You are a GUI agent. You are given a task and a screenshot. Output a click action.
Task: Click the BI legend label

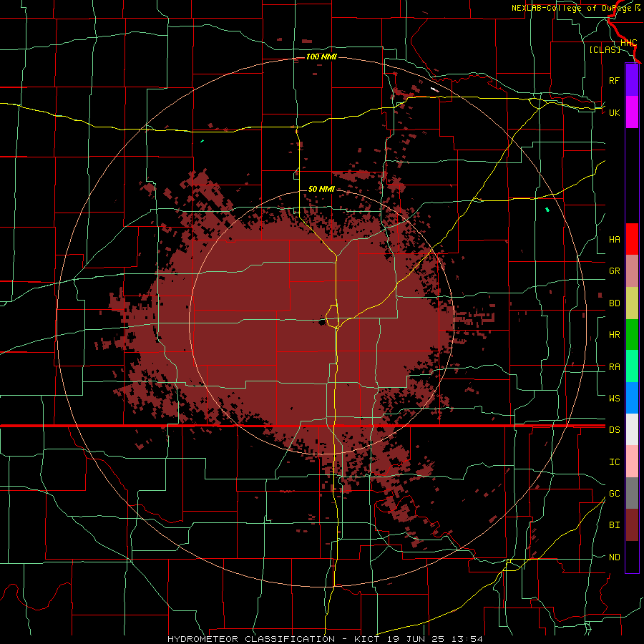point(614,525)
